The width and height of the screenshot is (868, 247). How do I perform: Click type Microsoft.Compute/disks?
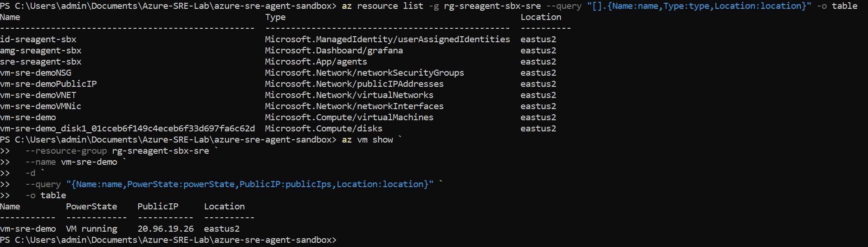point(324,129)
